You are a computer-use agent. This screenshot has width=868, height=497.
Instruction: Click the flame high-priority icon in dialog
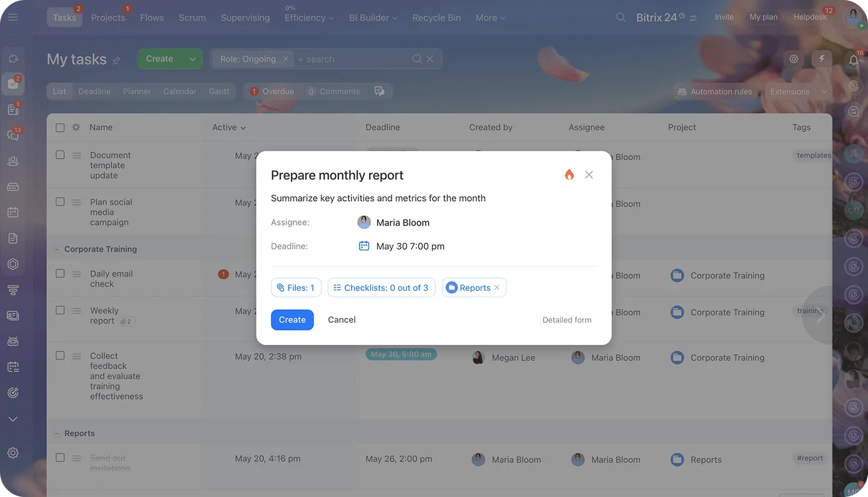click(x=569, y=175)
